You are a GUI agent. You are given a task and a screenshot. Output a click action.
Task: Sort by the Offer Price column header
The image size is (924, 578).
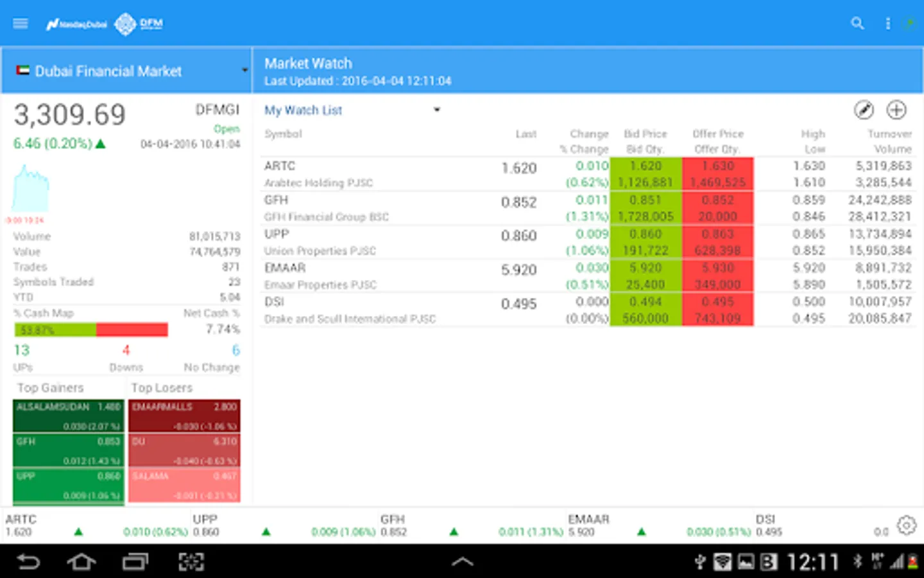(x=718, y=134)
